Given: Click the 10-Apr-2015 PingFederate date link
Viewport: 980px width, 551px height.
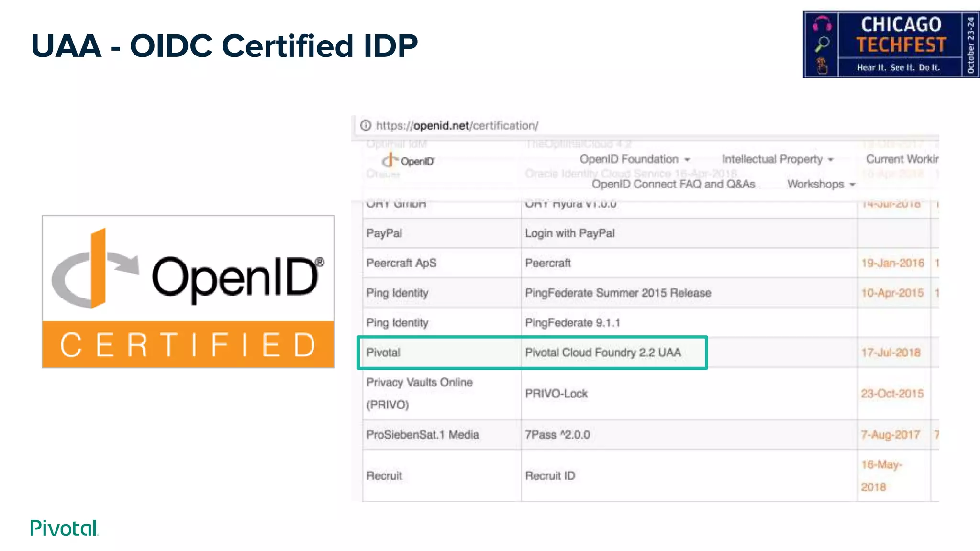Looking at the screenshot, I should tap(892, 293).
